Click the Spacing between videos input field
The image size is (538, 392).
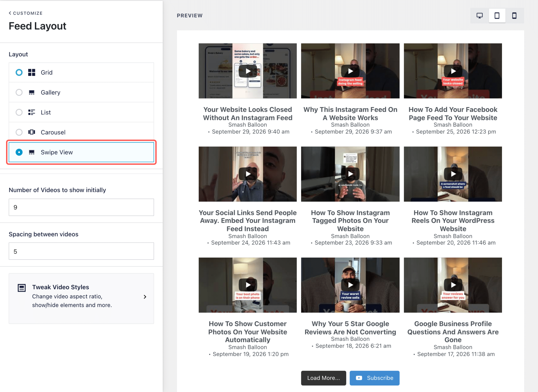(81, 251)
